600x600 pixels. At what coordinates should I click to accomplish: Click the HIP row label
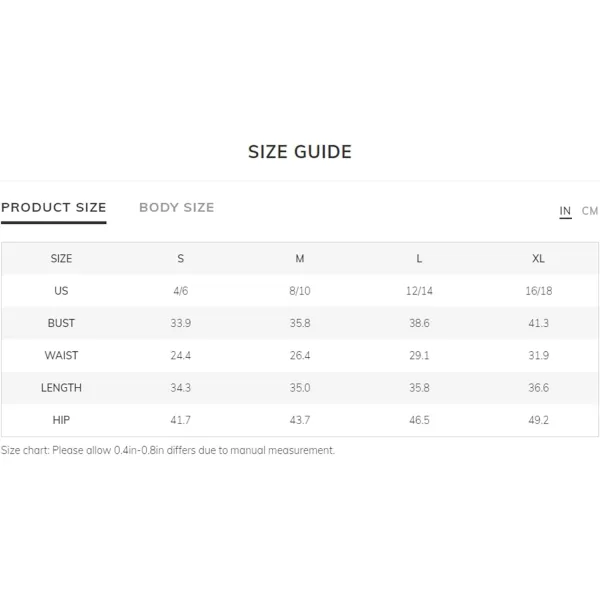pyautogui.click(x=61, y=420)
